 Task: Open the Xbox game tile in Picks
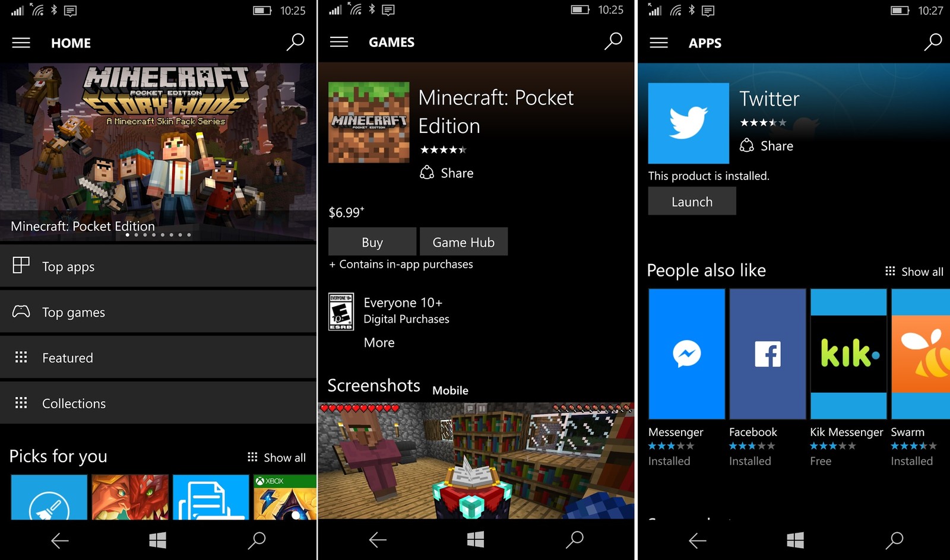(x=285, y=497)
